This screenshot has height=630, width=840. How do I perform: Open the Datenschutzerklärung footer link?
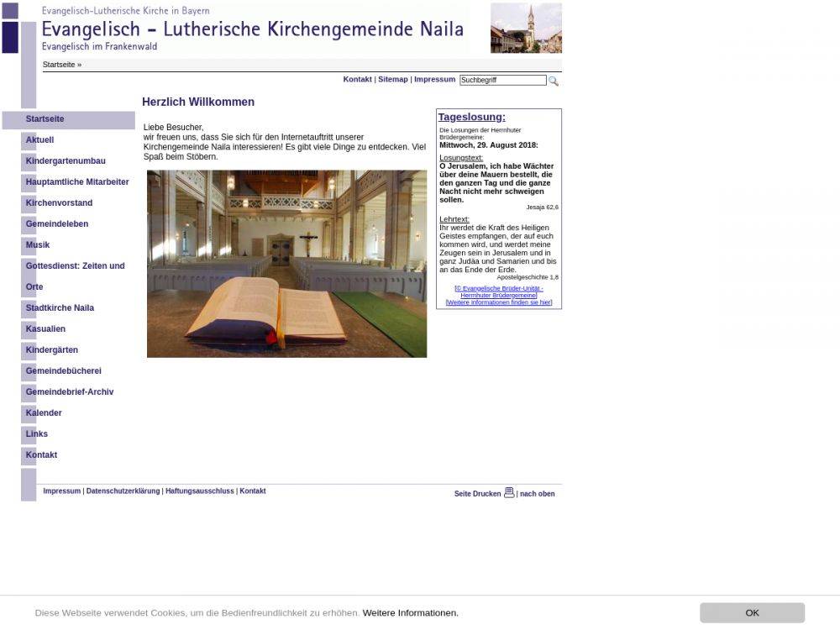(x=123, y=491)
